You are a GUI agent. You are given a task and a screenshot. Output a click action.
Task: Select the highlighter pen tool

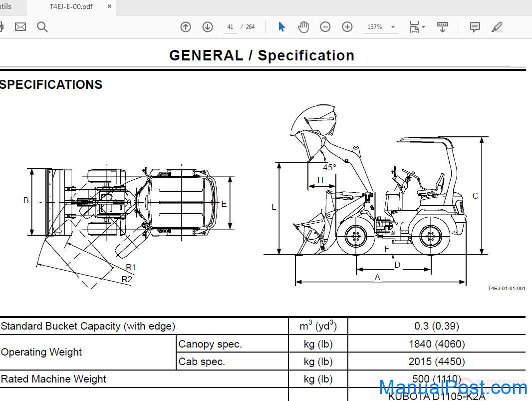click(x=497, y=27)
